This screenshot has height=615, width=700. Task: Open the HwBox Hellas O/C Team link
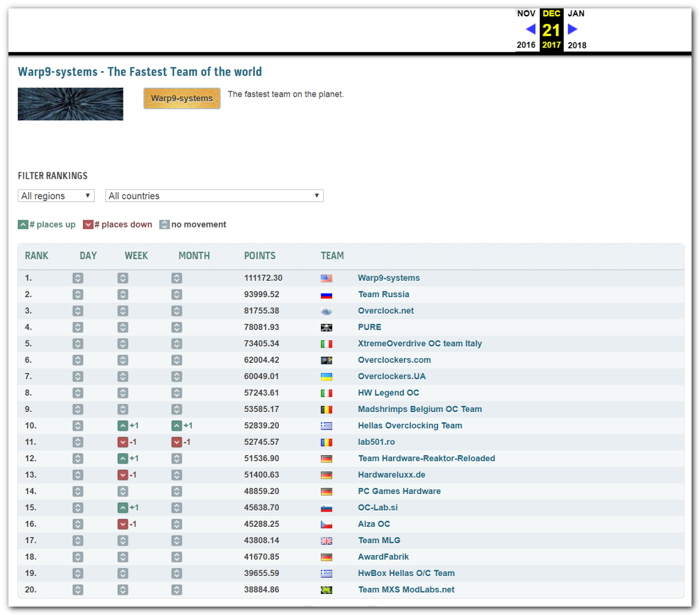pyautogui.click(x=406, y=573)
